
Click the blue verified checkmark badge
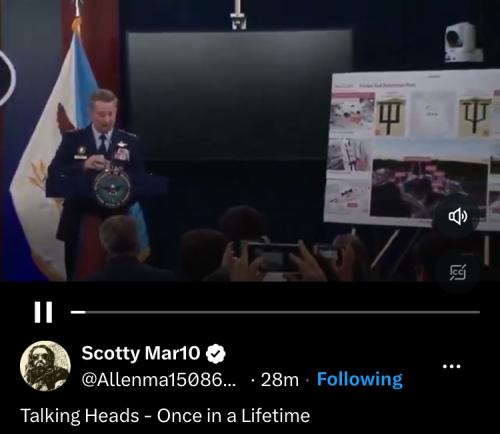tap(216, 353)
